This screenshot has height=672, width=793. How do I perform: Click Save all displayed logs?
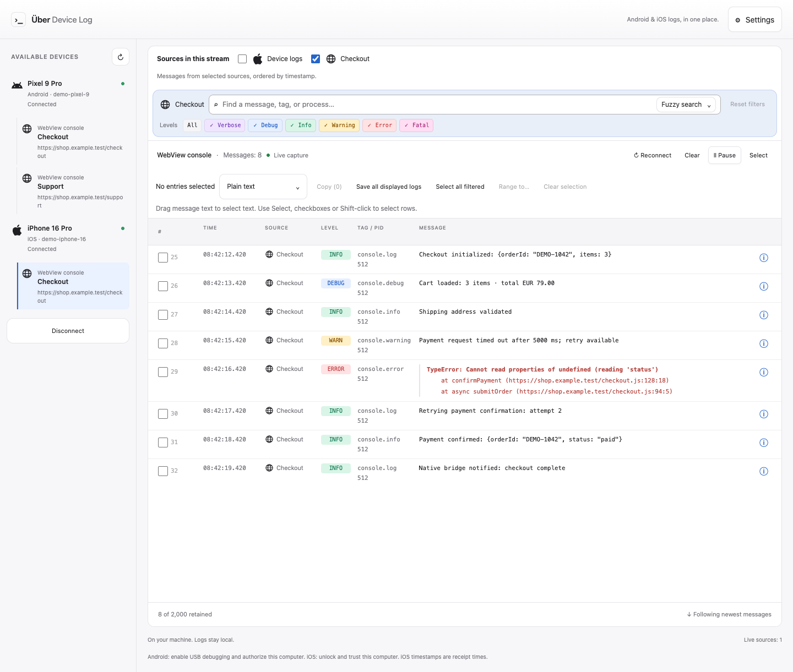coord(389,187)
